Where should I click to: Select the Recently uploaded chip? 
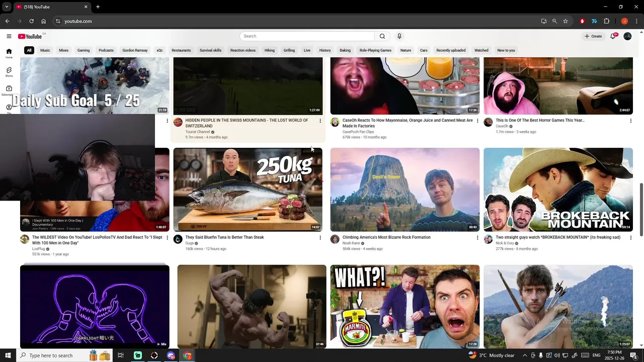click(451, 50)
